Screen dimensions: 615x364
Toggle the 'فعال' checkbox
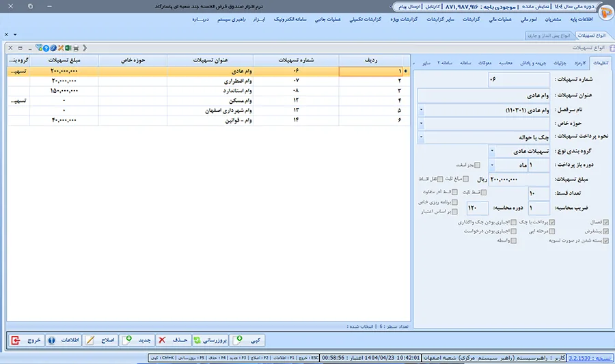pyautogui.click(x=606, y=222)
